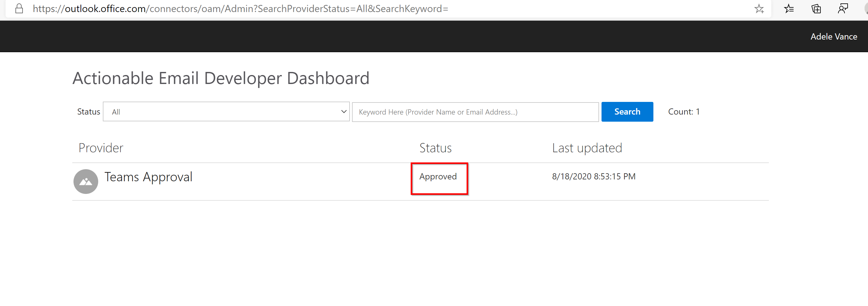The image size is (868, 306).
Task: Expand the All status combo box chevron
Action: [x=343, y=111]
